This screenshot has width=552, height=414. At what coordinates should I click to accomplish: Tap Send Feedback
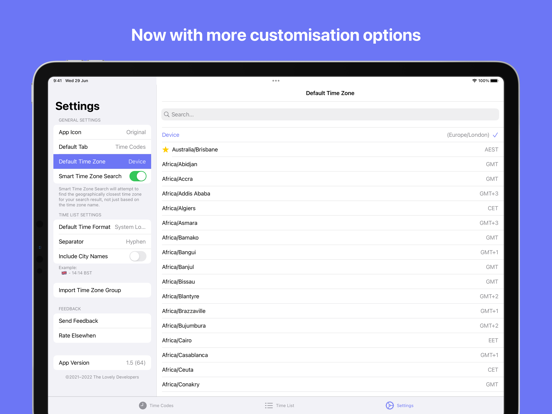pos(102,321)
